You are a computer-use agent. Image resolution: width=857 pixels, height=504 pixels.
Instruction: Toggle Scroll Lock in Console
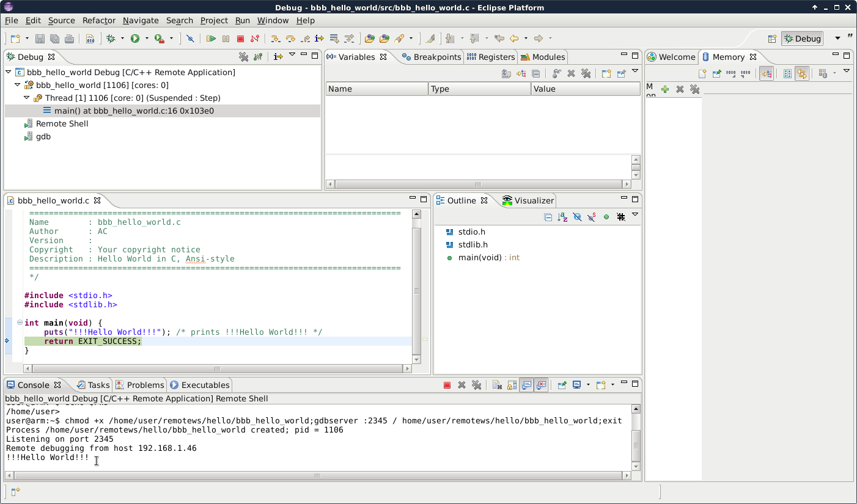(x=512, y=385)
